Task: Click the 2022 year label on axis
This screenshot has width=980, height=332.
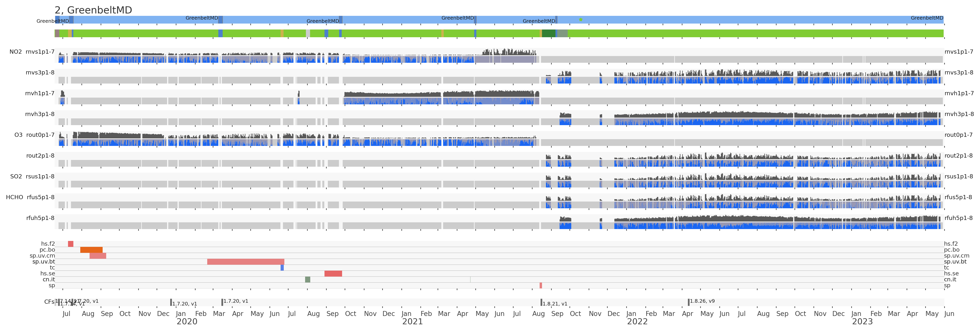Action: click(x=637, y=321)
